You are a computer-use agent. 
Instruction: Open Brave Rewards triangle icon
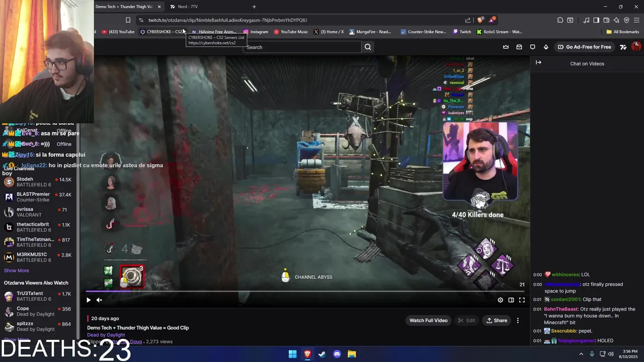(492, 20)
